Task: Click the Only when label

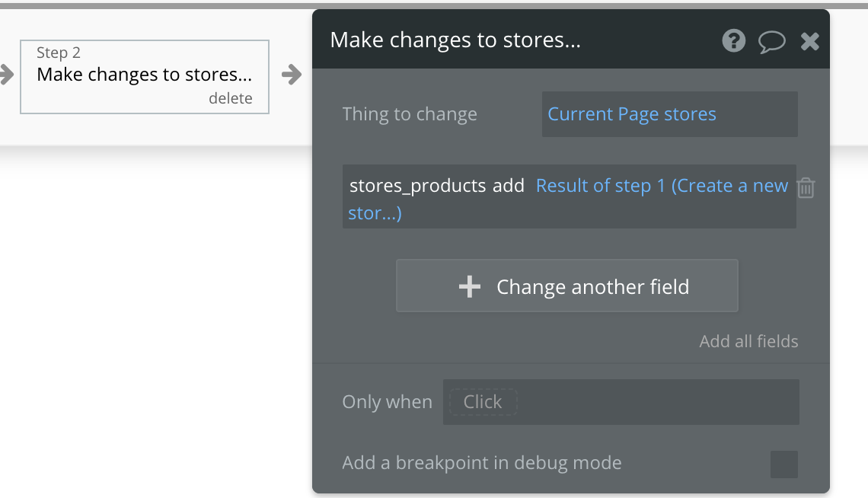Action: tap(387, 402)
